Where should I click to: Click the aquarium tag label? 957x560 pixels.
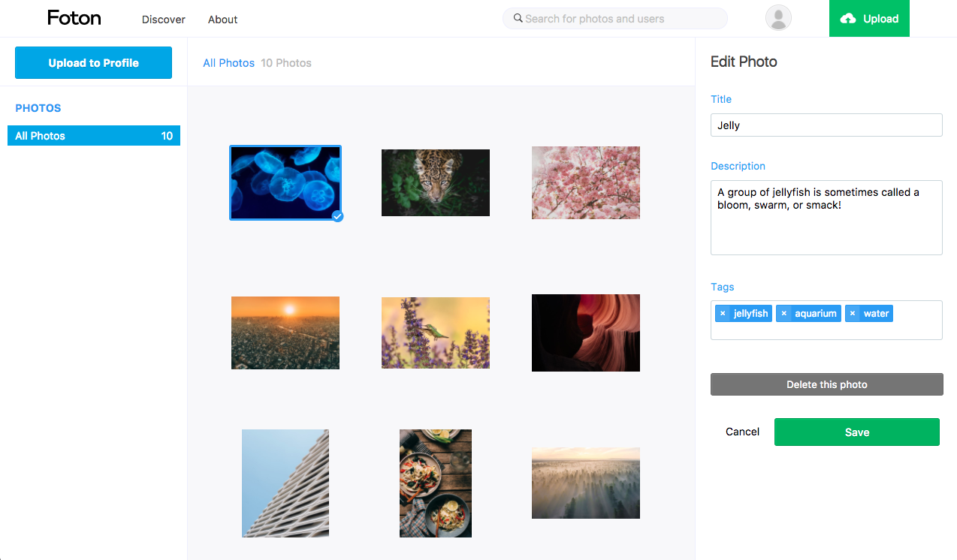click(816, 314)
